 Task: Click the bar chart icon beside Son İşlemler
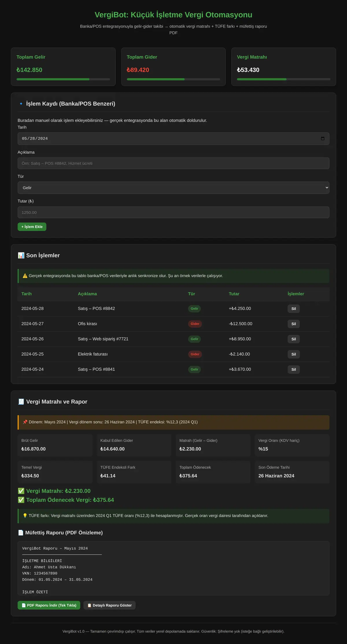click(21, 255)
